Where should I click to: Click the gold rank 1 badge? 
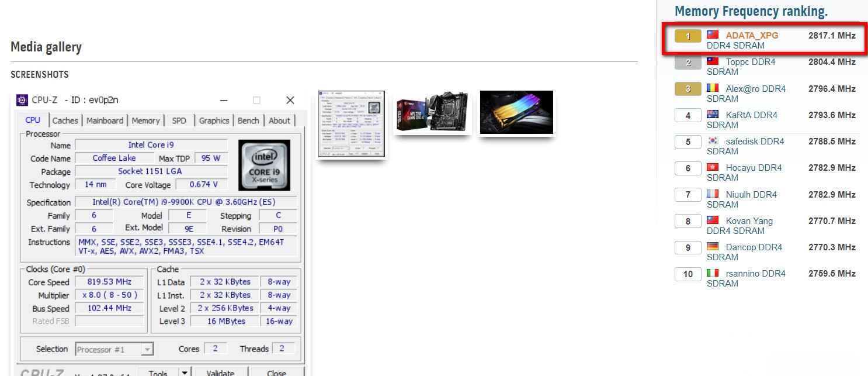pyautogui.click(x=688, y=36)
